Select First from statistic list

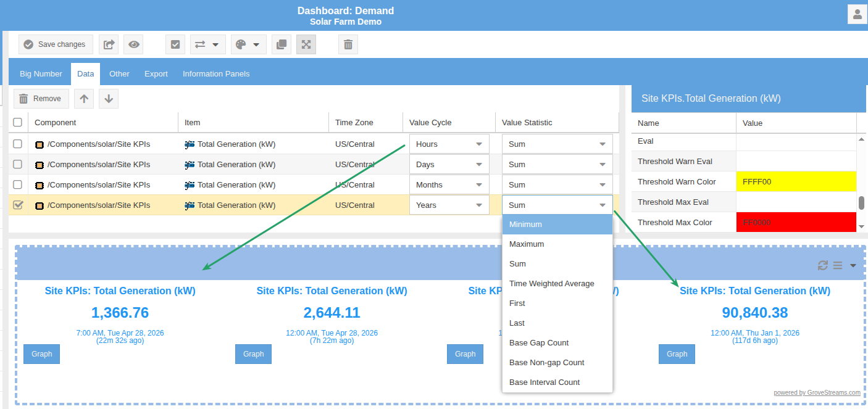point(557,304)
